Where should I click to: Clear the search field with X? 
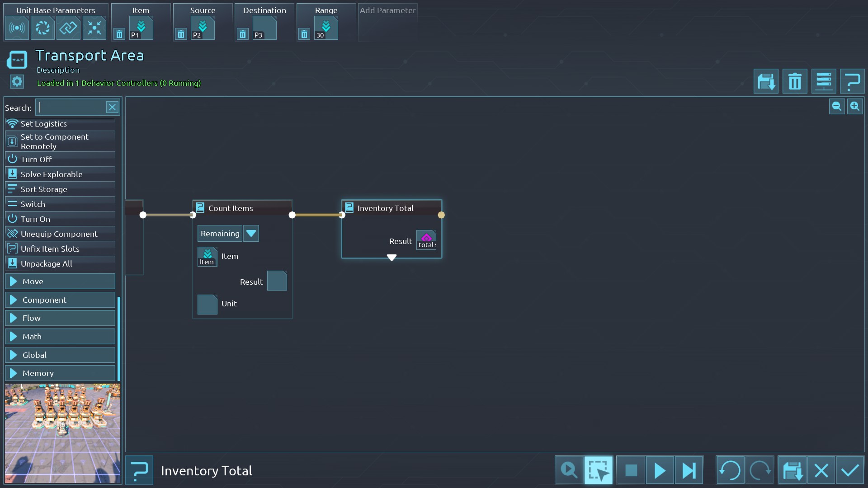pos(112,107)
